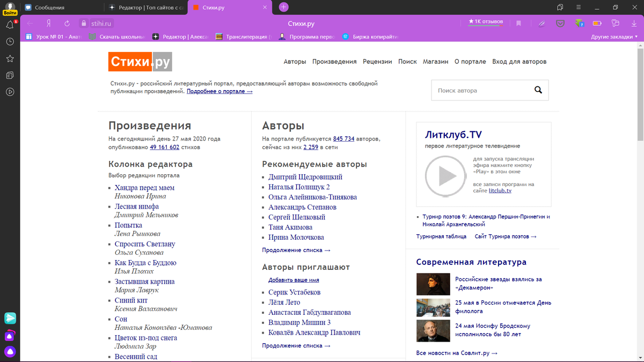Open the 2 259 authors online link
The width and height of the screenshot is (644, 362).
[311, 147]
